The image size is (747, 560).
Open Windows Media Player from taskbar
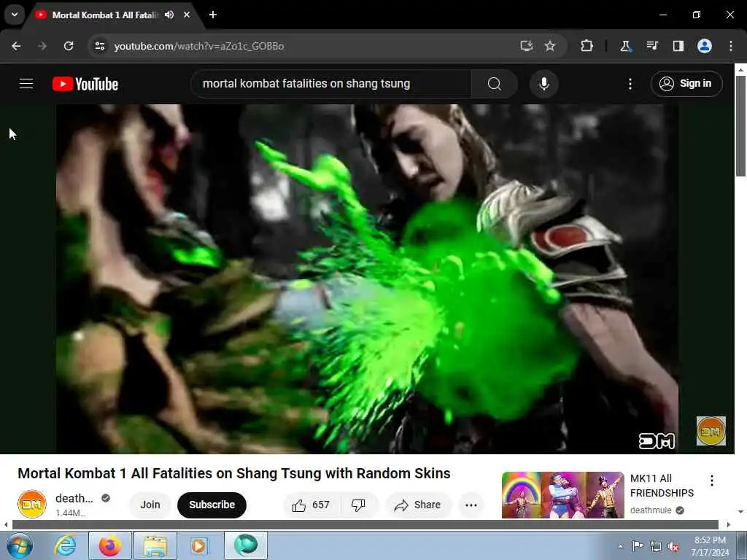[199, 545]
